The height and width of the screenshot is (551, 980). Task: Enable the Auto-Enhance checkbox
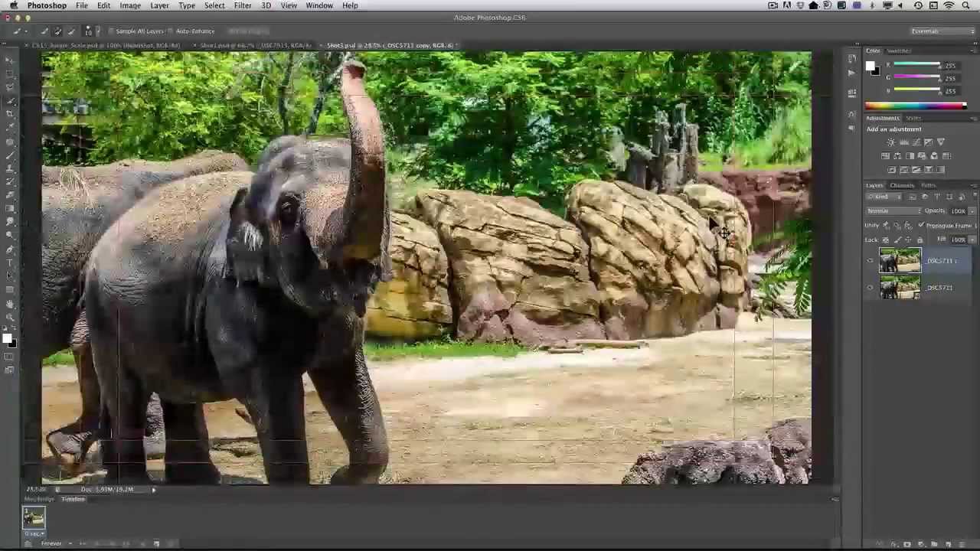pos(171,31)
